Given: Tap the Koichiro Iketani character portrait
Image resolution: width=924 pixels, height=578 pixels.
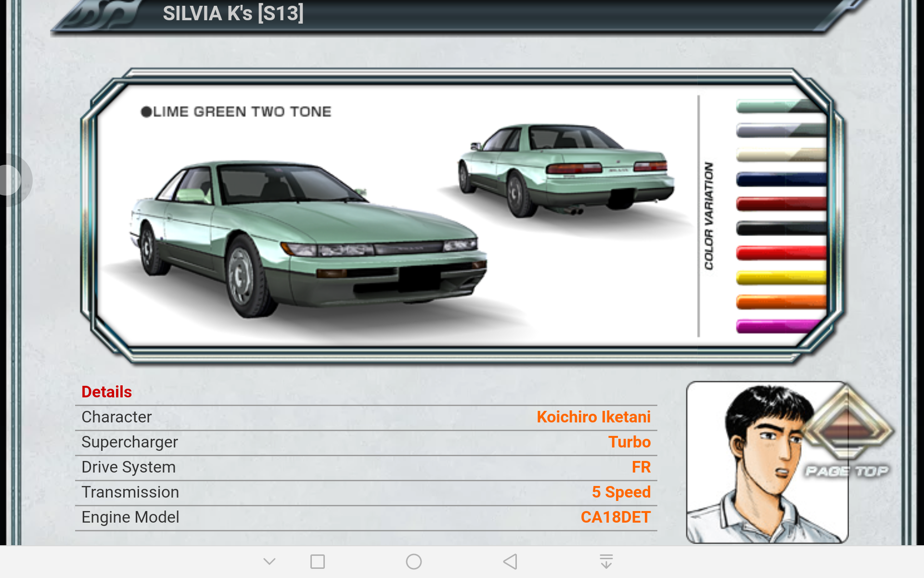Looking at the screenshot, I should [x=767, y=462].
